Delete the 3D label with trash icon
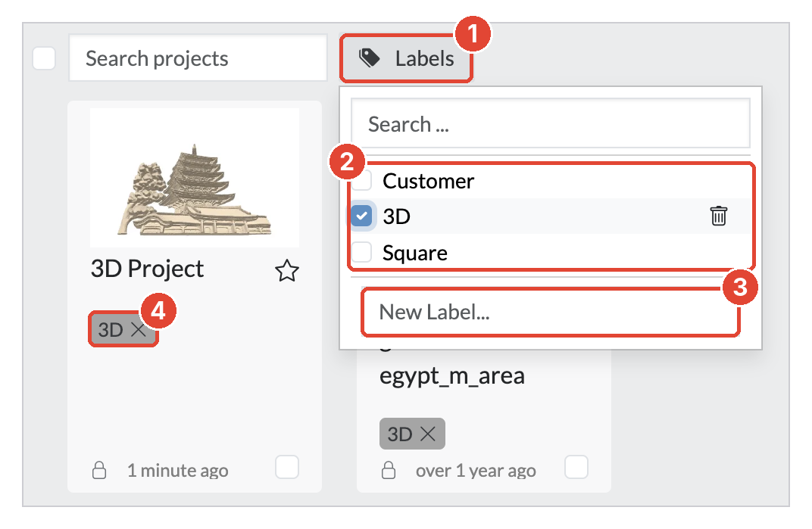This screenshot has width=812, height=529. click(718, 216)
